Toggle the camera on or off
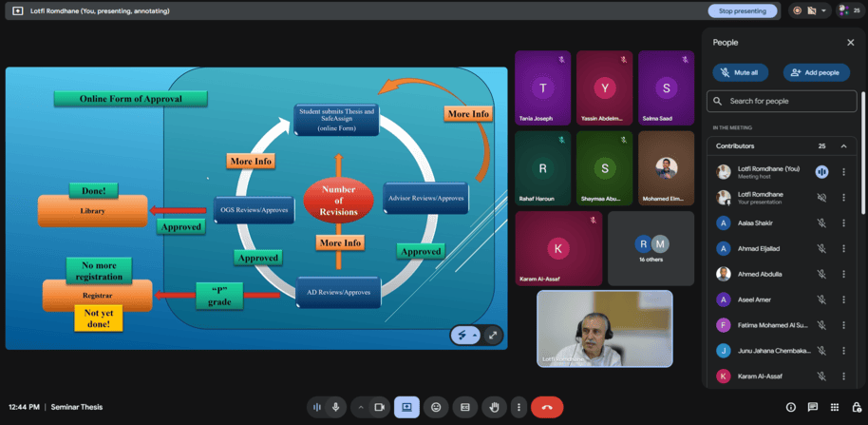The width and height of the screenshot is (868, 425). click(x=379, y=407)
